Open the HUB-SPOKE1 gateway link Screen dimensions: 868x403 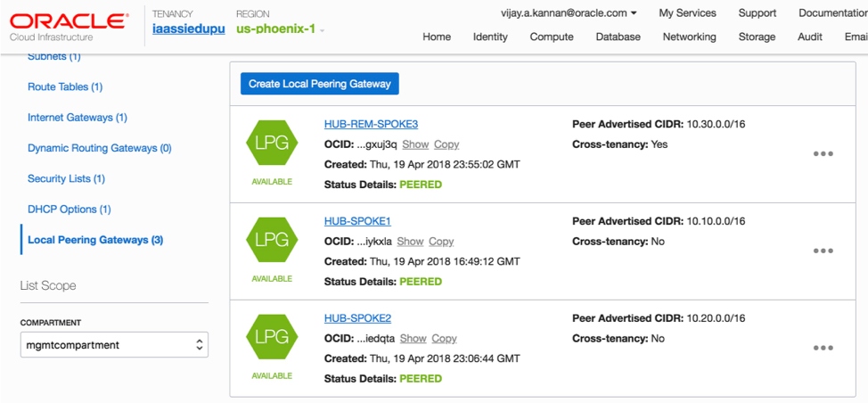point(357,221)
